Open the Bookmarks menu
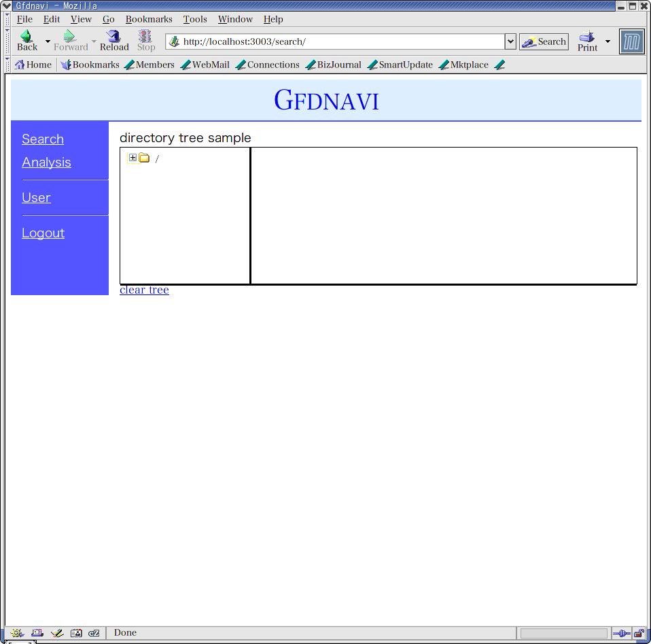651x644 pixels. [149, 19]
